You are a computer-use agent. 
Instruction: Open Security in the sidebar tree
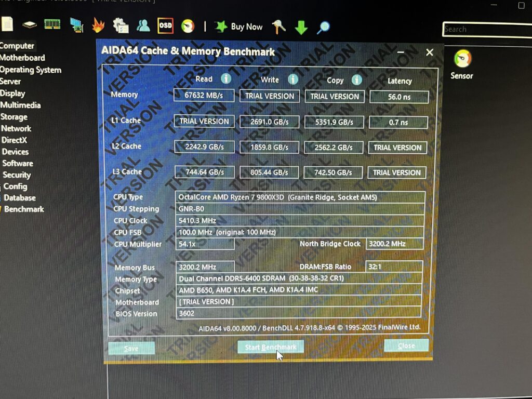[17, 175]
